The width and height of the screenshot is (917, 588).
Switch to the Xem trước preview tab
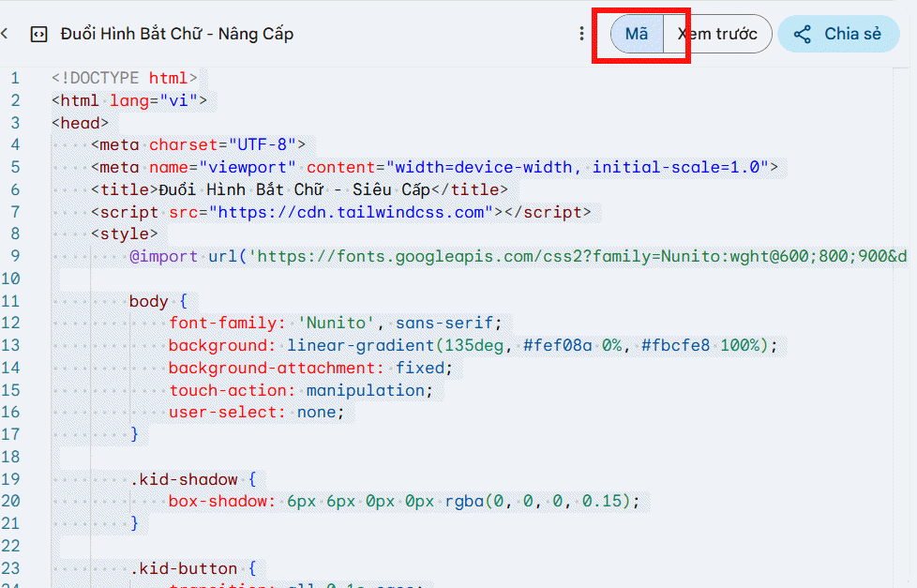(717, 34)
